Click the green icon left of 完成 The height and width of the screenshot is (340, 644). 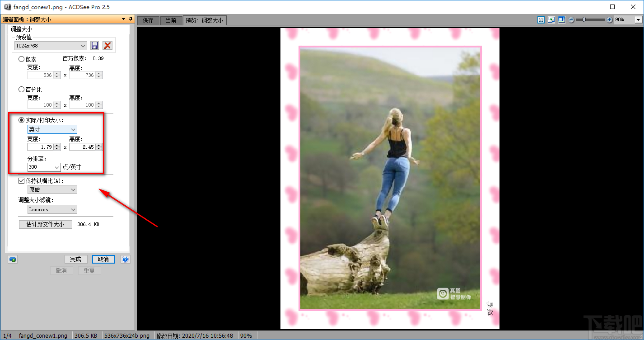[13, 260]
